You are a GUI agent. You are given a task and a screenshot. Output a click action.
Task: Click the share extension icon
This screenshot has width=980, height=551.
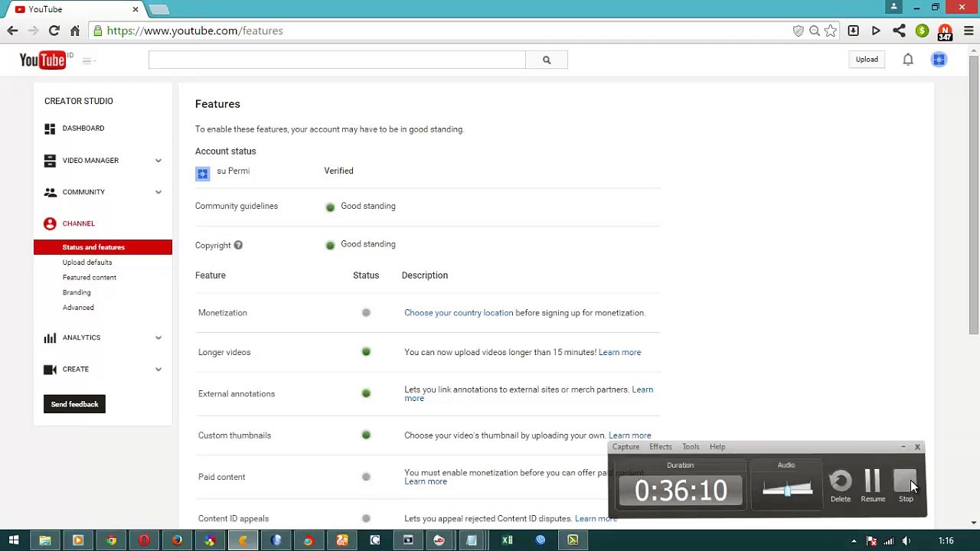point(899,31)
